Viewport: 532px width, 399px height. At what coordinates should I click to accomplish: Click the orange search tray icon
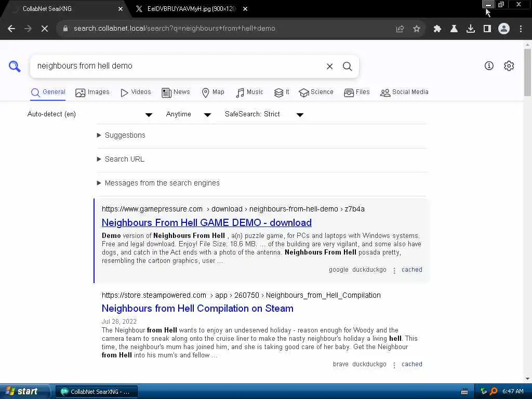[494, 391]
